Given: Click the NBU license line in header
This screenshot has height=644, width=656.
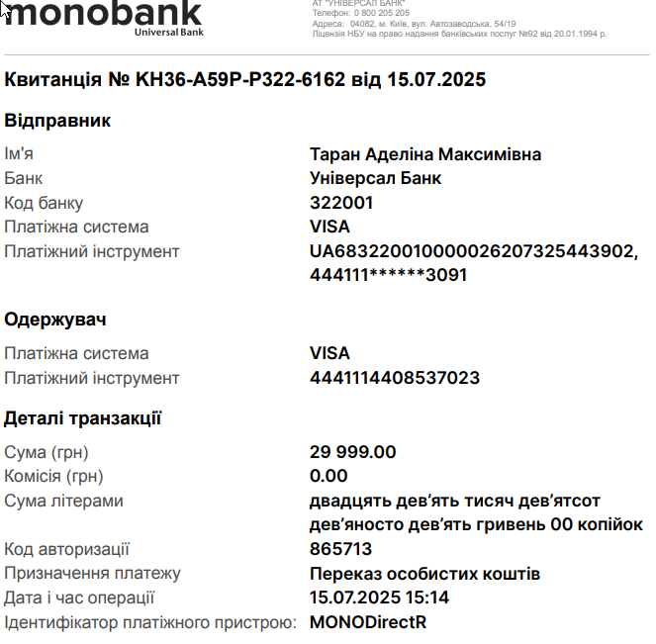Looking at the screenshot, I should point(459,34).
